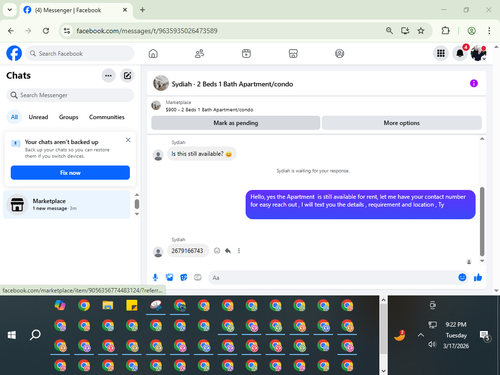Start a new message with compose icon
The width and height of the screenshot is (500, 375).
point(127,76)
